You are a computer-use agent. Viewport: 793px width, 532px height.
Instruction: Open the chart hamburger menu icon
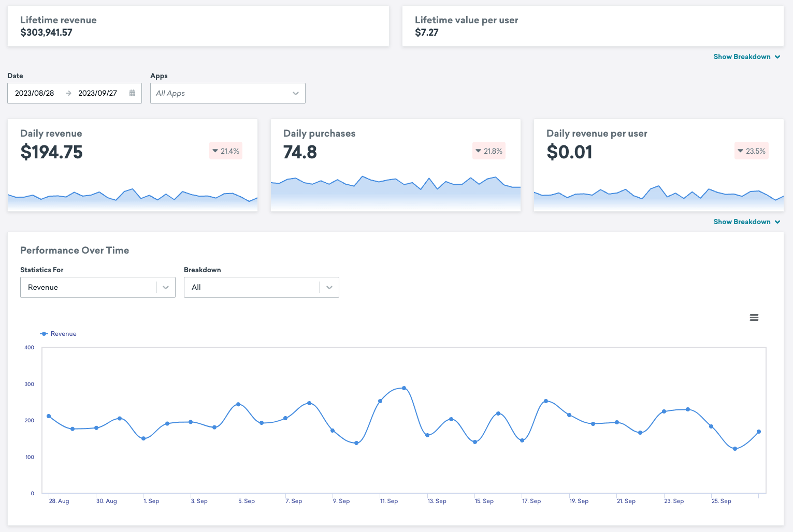(754, 318)
